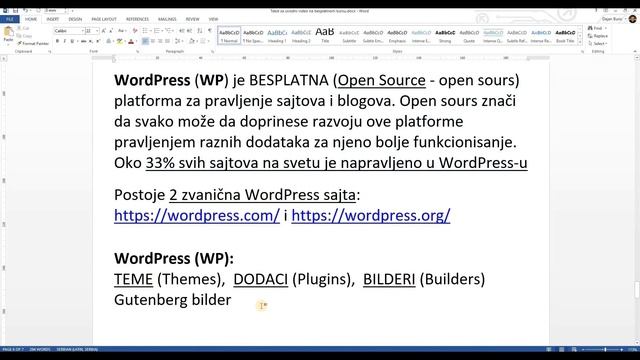The width and height of the screenshot is (640, 360).
Task: Decrease font size with Shrink Font
Action: [111, 31]
